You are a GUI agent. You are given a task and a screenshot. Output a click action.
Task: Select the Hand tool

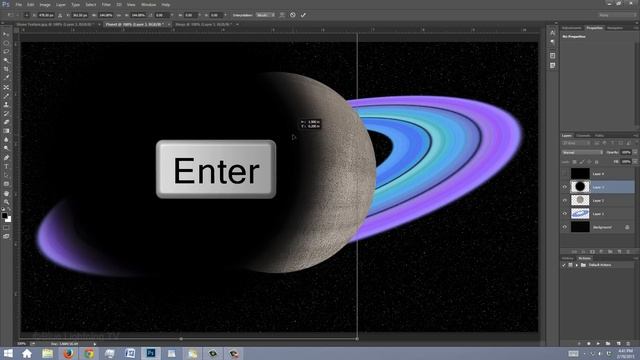coord(6,193)
